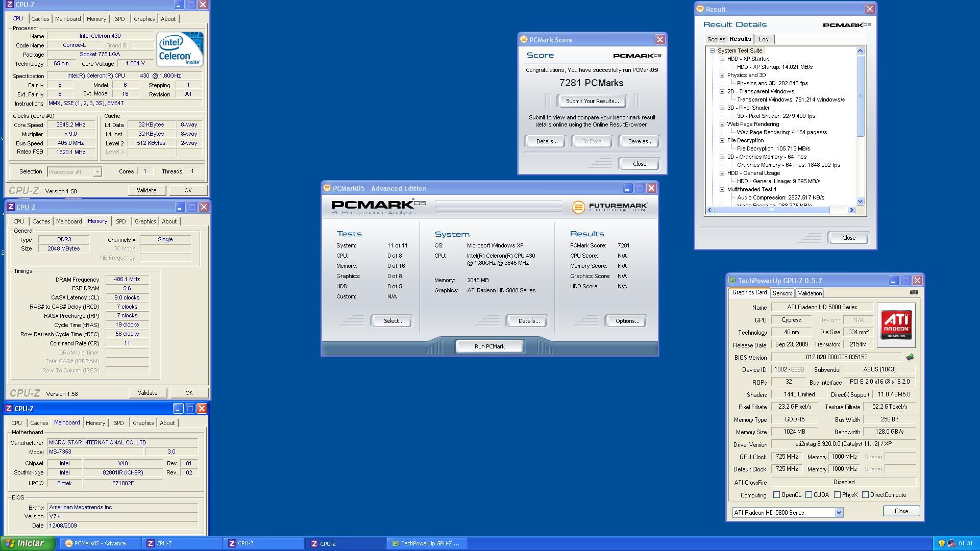Image resolution: width=980 pixels, height=551 pixels.
Task: Open the Validation tab in GPU-Z
Action: [810, 293]
